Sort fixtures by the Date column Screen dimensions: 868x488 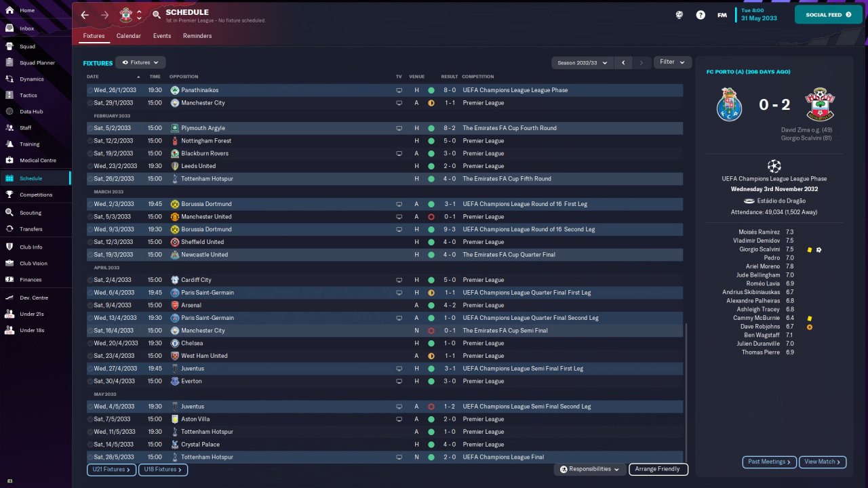tap(93, 77)
